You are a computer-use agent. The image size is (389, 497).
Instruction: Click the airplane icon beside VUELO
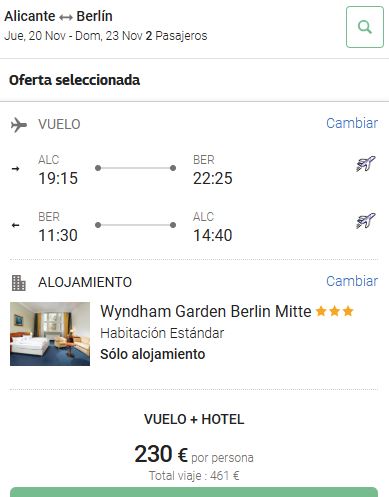(x=19, y=125)
